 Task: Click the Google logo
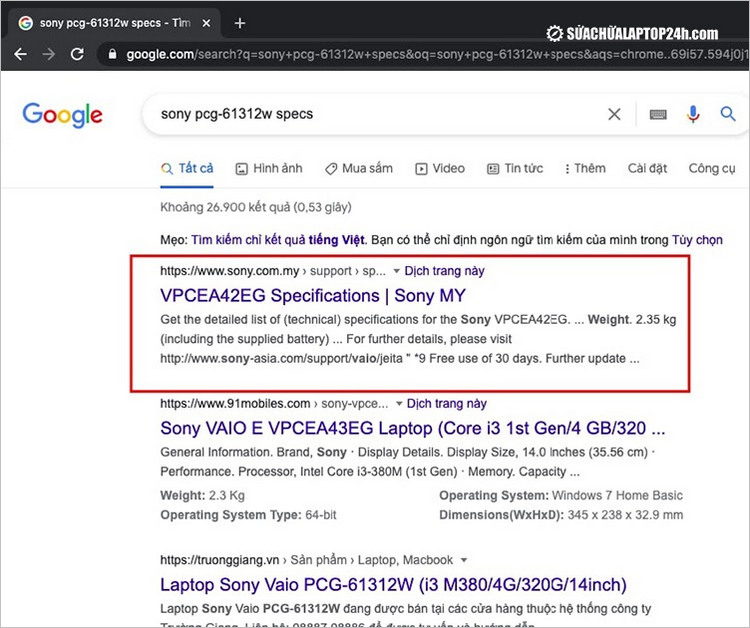(62, 115)
